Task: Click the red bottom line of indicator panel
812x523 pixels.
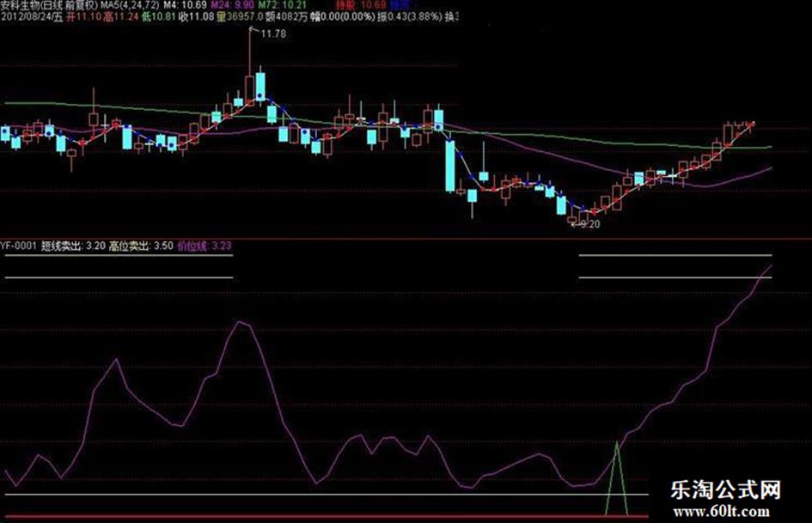Action: click(324, 516)
